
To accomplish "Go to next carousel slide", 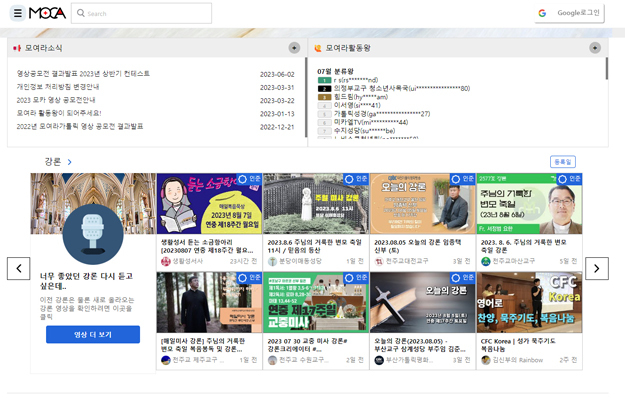I will click(597, 269).
